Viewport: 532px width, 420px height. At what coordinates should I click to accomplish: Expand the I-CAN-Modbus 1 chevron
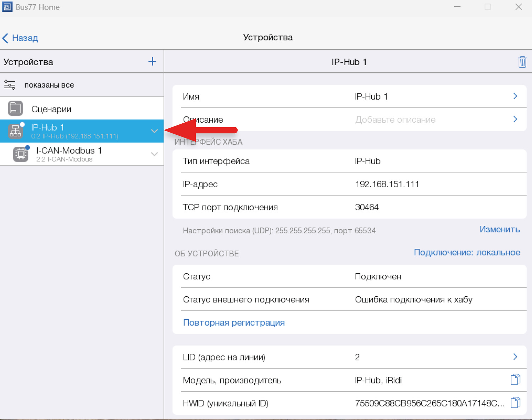point(154,154)
